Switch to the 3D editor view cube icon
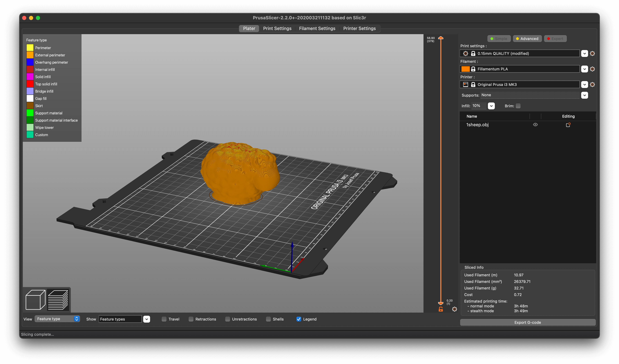This screenshot has height=364, width=619. 35,300
